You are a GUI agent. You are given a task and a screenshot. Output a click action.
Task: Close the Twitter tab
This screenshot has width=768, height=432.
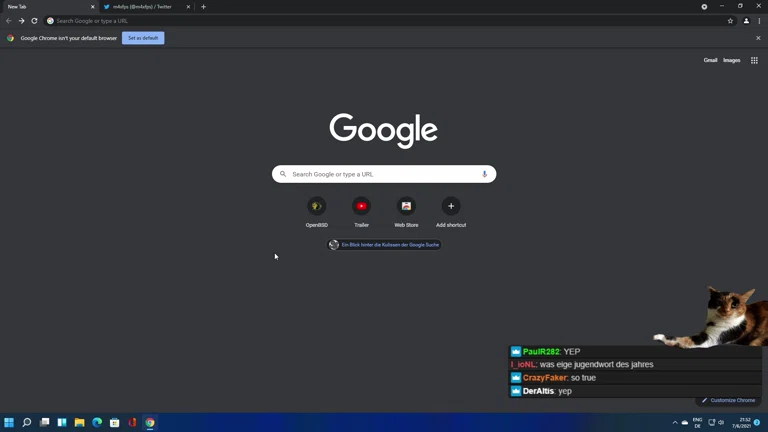coord(188,7)
